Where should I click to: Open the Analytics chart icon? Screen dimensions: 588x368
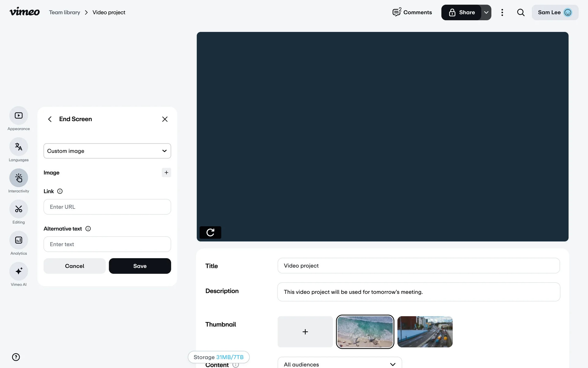19,240
